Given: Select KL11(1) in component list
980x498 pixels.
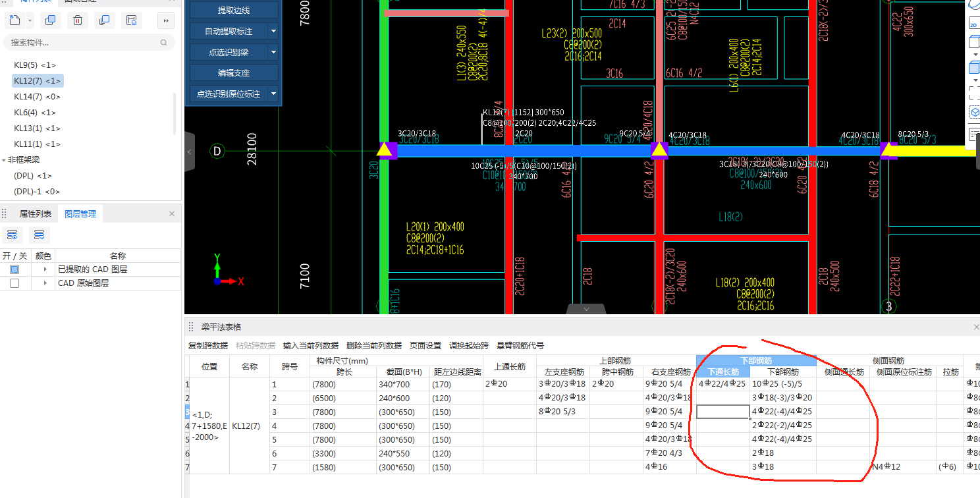Looking at the screenshot, I should tap(37, 144).
